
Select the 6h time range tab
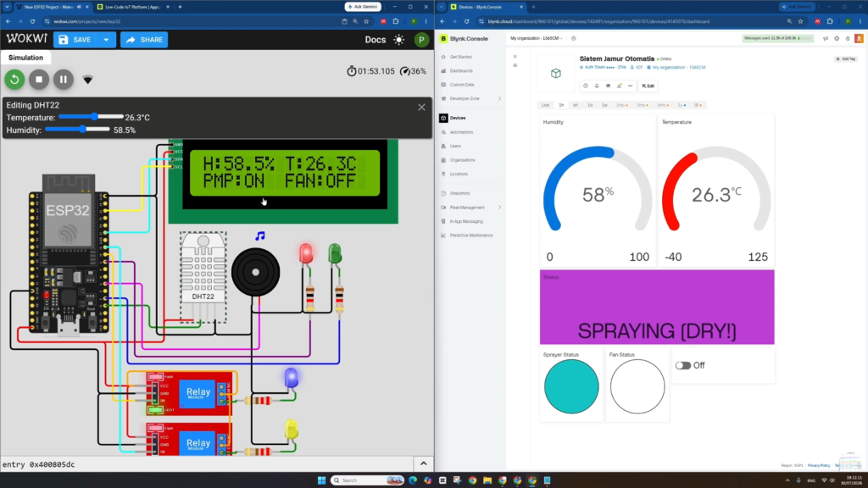tap(576, 105)
